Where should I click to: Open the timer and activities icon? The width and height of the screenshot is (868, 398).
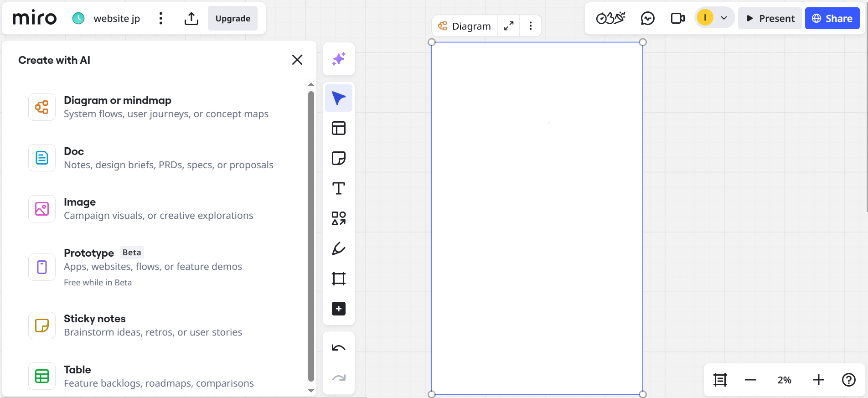tap(610, 18)
